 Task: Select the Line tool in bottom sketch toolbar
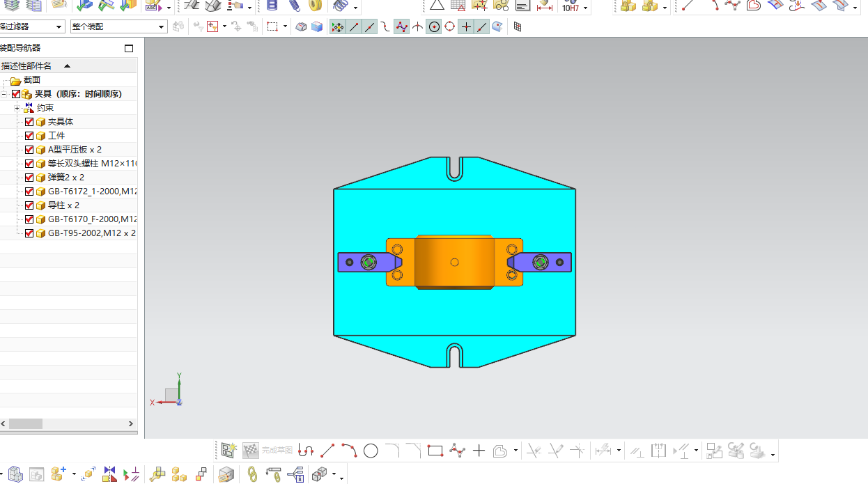(x=327, y=451)
